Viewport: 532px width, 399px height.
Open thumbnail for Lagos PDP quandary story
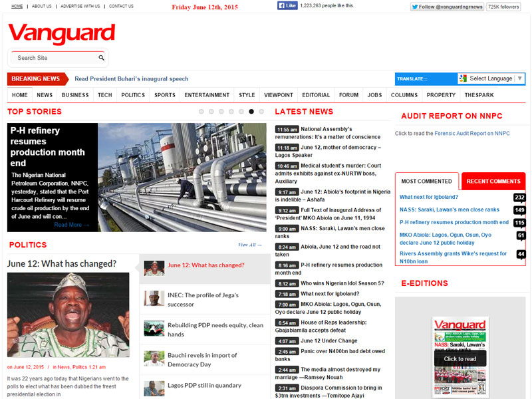[x=154, y=388]
